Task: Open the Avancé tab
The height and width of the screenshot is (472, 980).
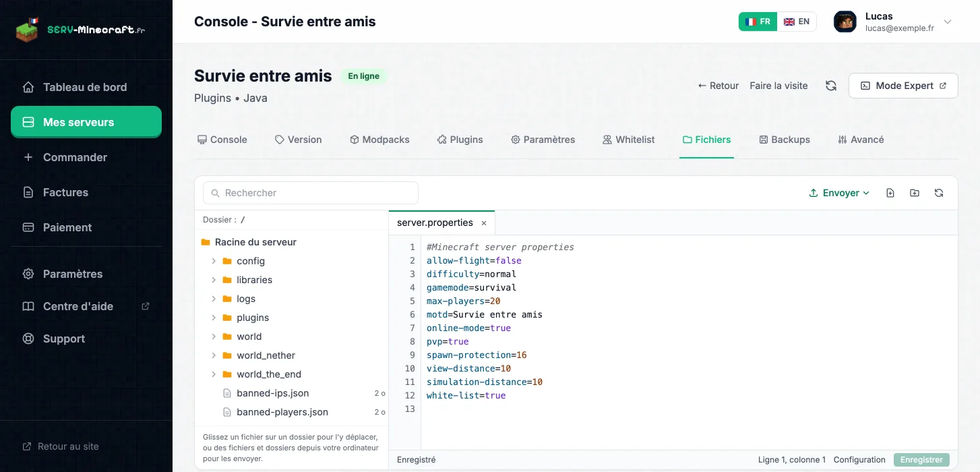Action: click(861, 140)
